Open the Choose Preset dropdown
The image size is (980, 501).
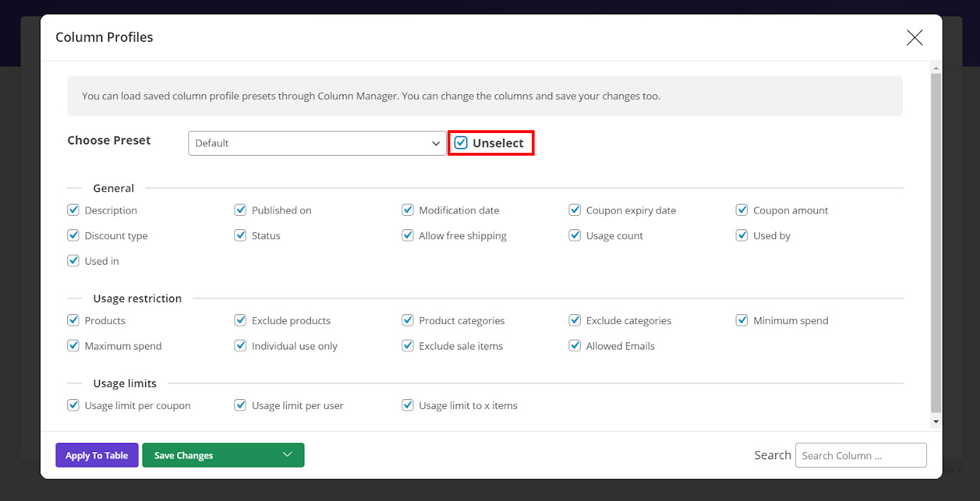point(317,143)
